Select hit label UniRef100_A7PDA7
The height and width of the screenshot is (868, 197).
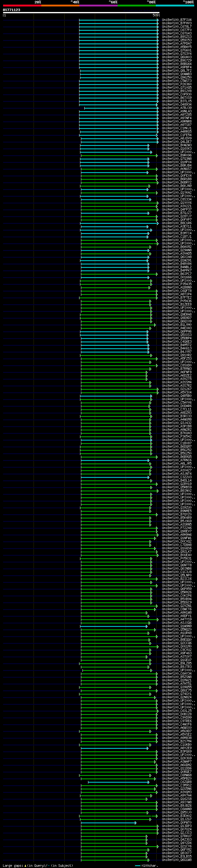tap(177, 43)
